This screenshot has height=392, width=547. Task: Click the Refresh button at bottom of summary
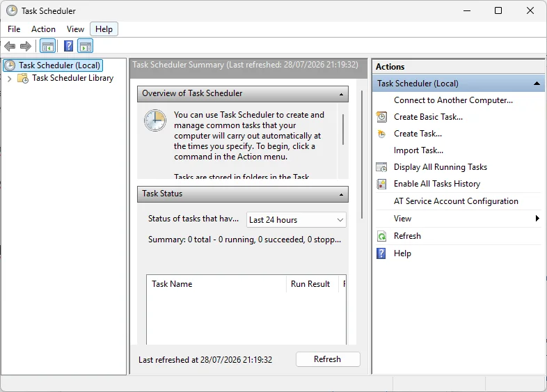coord(328,359)
